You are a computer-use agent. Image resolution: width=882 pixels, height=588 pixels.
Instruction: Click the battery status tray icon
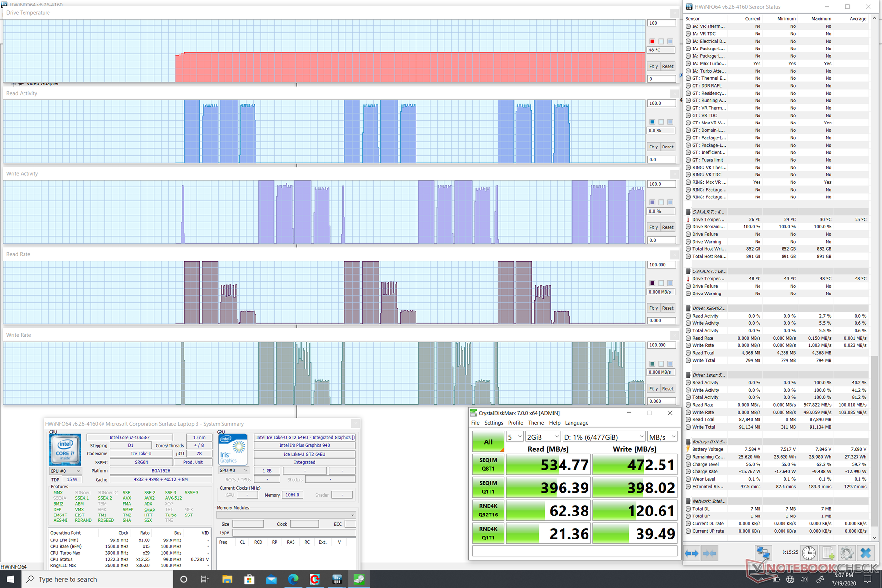[776, 579]
